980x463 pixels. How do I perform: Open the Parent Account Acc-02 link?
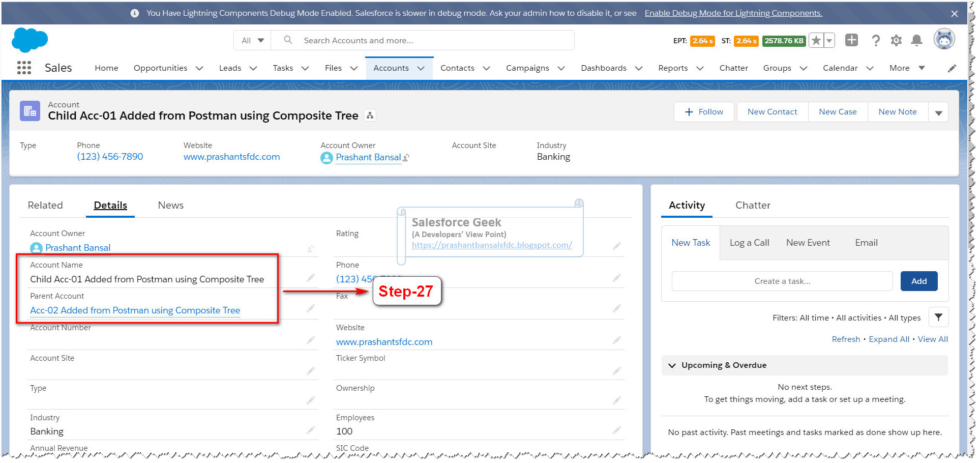pyautogui.click(x=135, y=310)
